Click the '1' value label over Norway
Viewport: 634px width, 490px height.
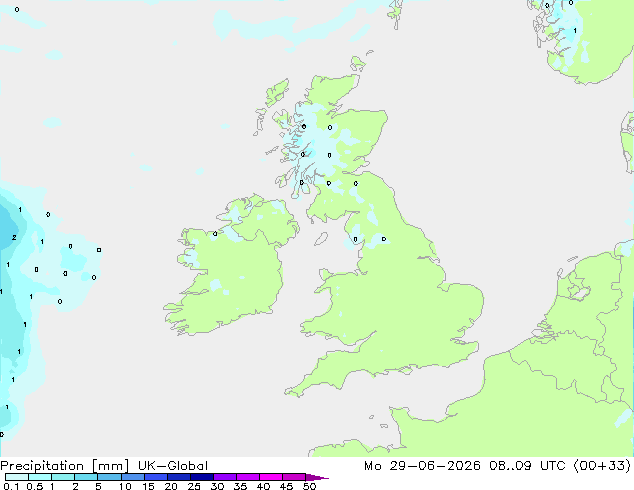click(575, 31)
